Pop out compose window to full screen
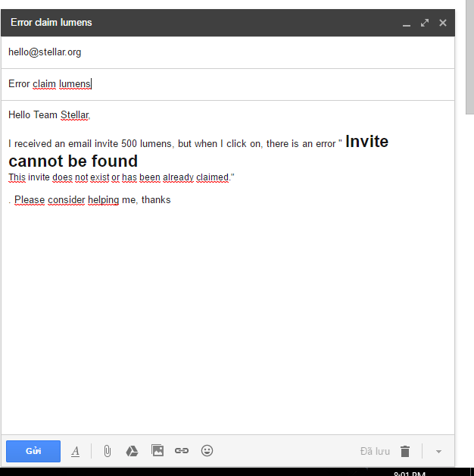This screenshot has width=474, height=476. [425, 23]
